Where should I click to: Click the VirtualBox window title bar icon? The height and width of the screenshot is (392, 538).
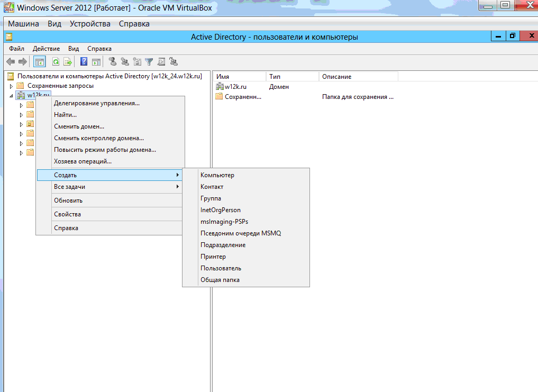9,7
